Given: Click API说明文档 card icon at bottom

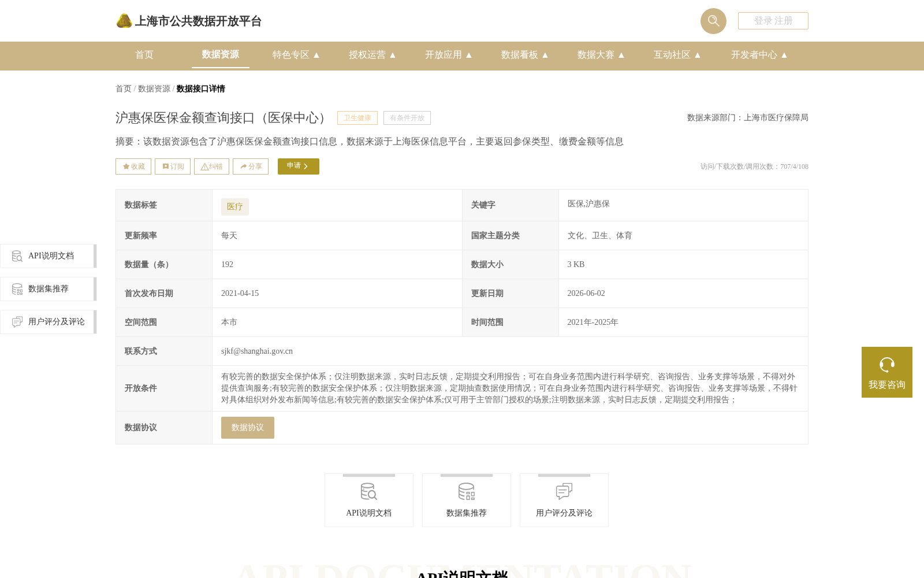Looking at the screenshot, I should [368, 491].
